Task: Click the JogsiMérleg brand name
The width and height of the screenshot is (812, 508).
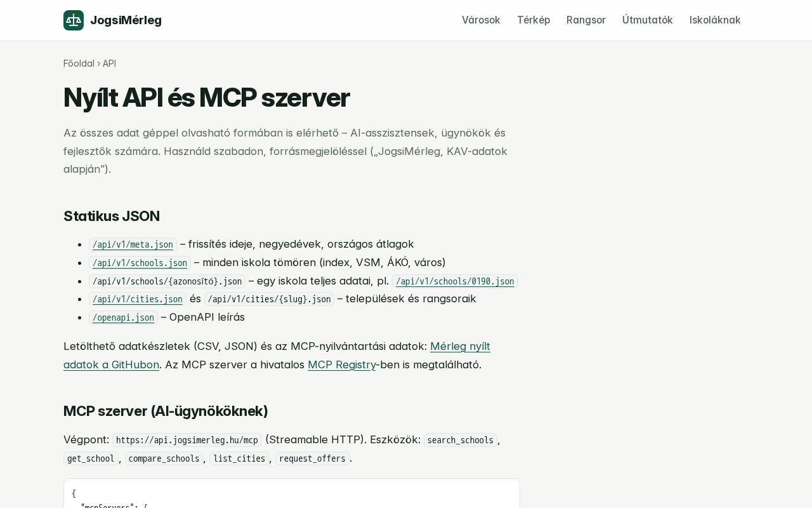Action: pyautogui.click(x=126, y=20)
